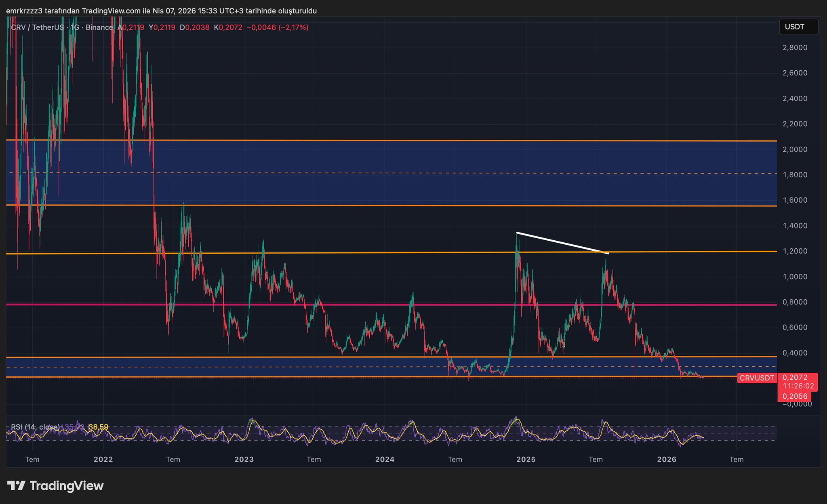Click the TradingView logo icon
Image resolution: width=827 pixels, height=504 pixels.
(17, 485)
